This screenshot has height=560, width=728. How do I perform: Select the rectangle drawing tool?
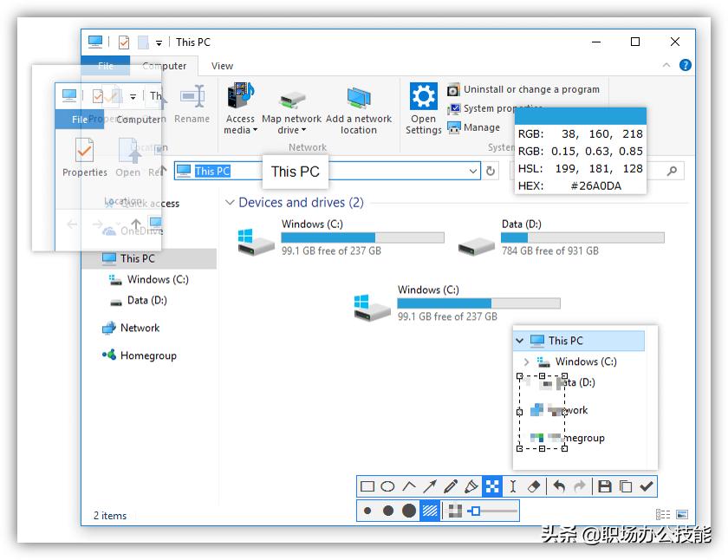[x=367, y=487]
